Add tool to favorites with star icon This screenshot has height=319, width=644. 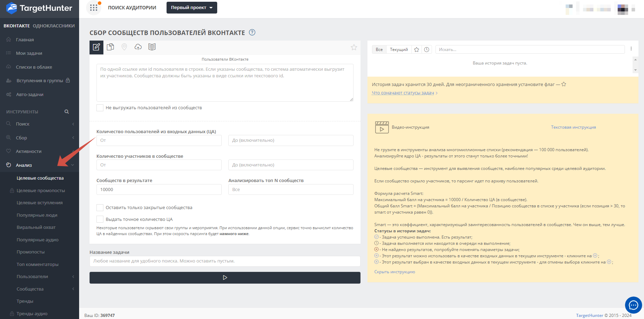[354, 48]
